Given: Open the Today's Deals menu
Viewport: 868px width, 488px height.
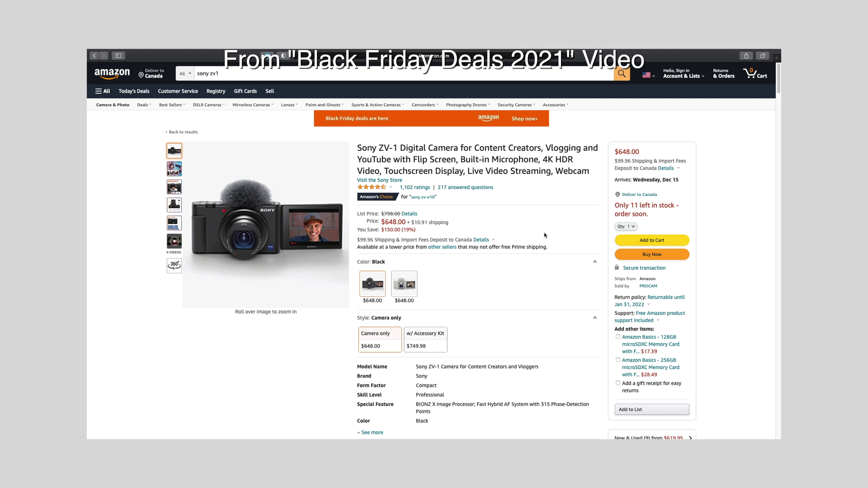Looking at the screenshot, I should pos(134,91).
